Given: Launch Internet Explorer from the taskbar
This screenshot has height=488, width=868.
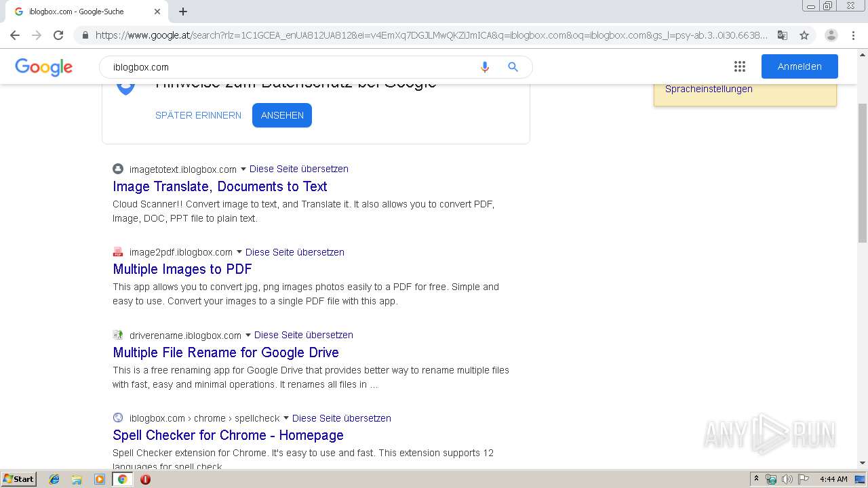Looking at the screenshot, I should pyautogui.click(x=54, y=479).
